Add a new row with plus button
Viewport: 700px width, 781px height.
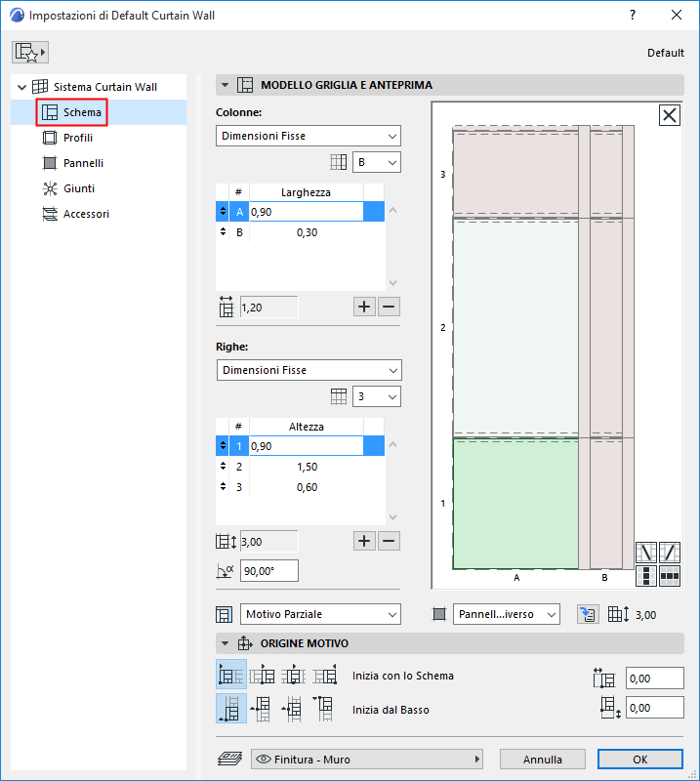point(364,541)
